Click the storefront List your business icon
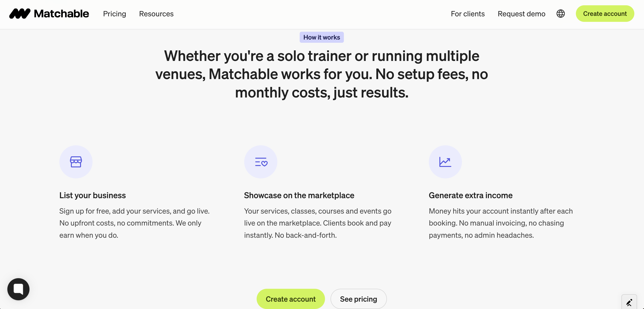The height and width of the screenshot is (309, 644). tap(76, 162)
